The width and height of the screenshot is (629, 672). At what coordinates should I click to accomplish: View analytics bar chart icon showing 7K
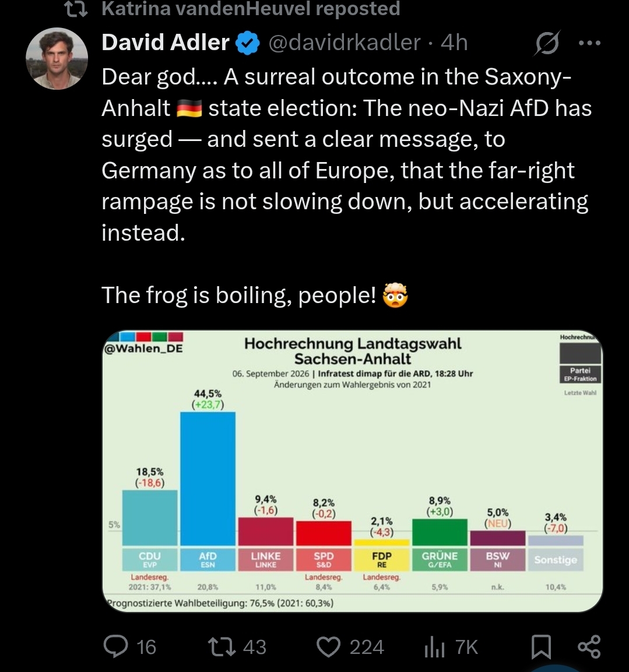[x=434, y=647]
